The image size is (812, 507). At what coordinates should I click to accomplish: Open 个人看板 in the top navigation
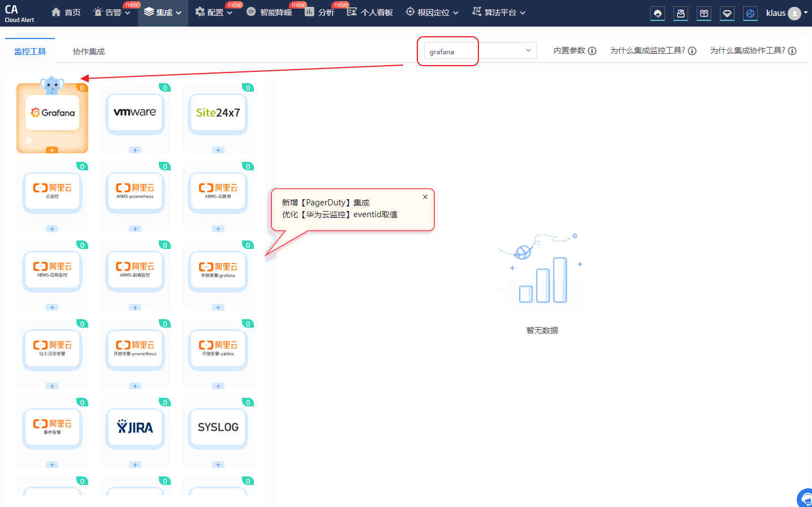tap(370, 12)
